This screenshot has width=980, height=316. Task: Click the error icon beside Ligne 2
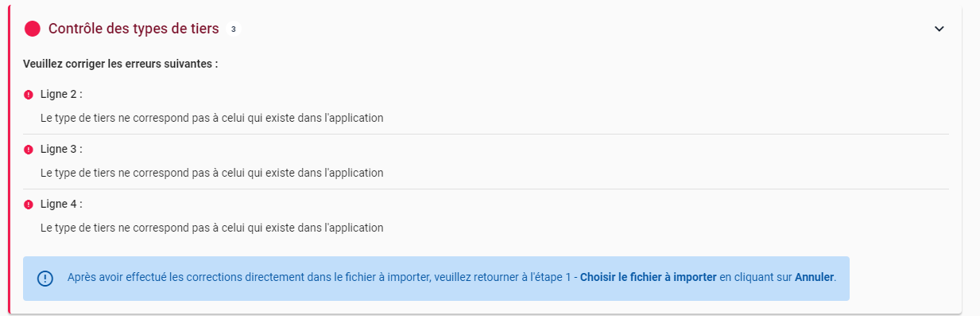(29, 95)
